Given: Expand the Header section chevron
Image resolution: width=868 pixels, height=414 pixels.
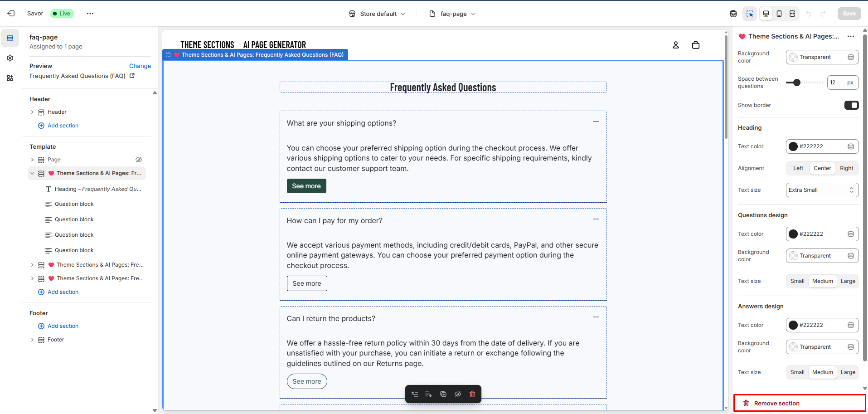Looking at the screenshot, I should click(32, 112).
